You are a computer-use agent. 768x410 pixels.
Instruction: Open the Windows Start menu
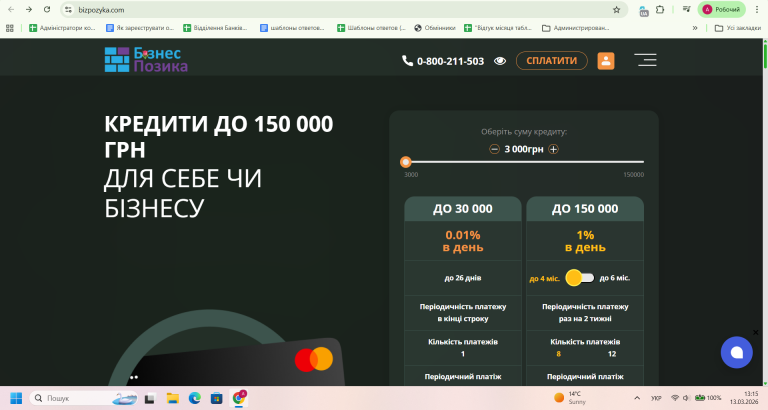coord(16,398)
